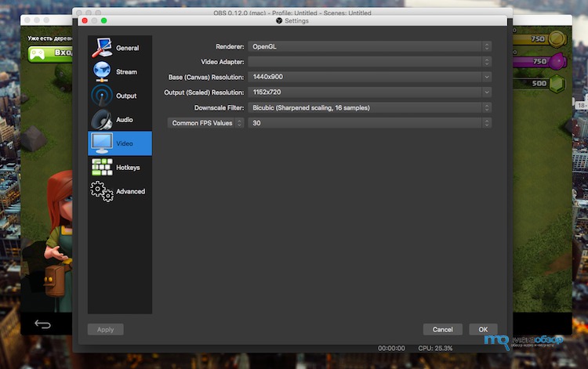The height and width of the screenshot is (369, 588).
Task: Click the gold coin icon in game window
Action: pyautogui.click(x=557, y=39)
